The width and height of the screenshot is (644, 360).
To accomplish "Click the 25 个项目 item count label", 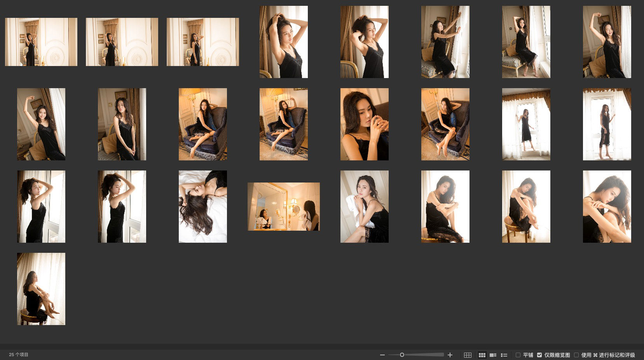I will [19, 355].
